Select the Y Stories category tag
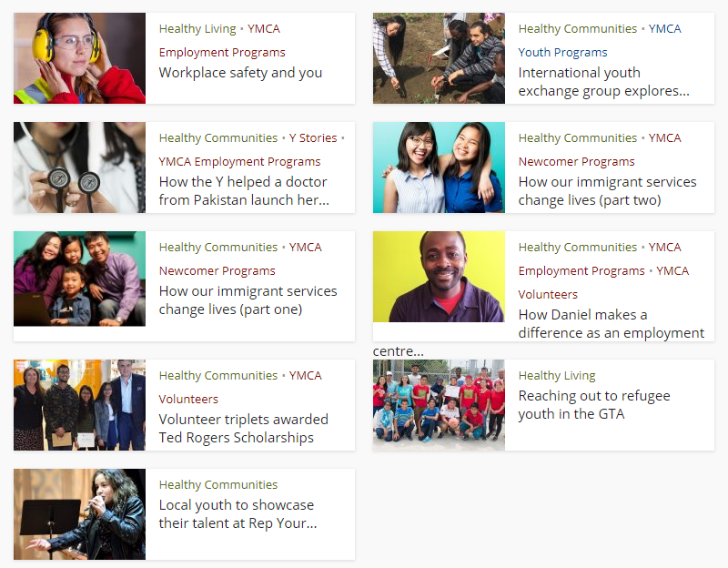Viewport: 728px width, 568px height. 313,138
